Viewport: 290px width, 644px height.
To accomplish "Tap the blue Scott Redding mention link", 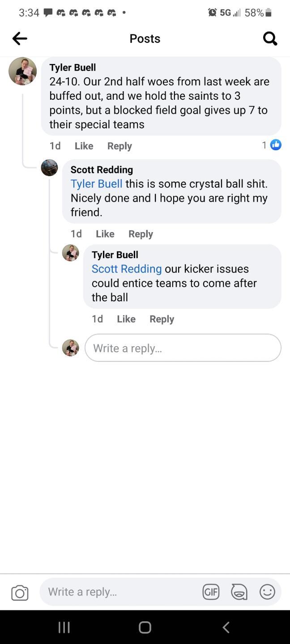I will coord(127,269).
